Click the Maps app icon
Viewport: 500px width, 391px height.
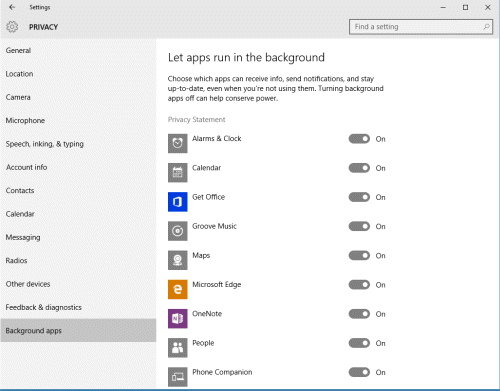(178, 260)
